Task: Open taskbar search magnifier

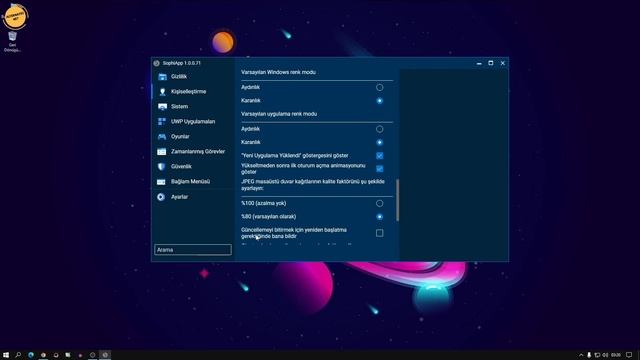Action: pyautogui.click(x=18, y=355)
